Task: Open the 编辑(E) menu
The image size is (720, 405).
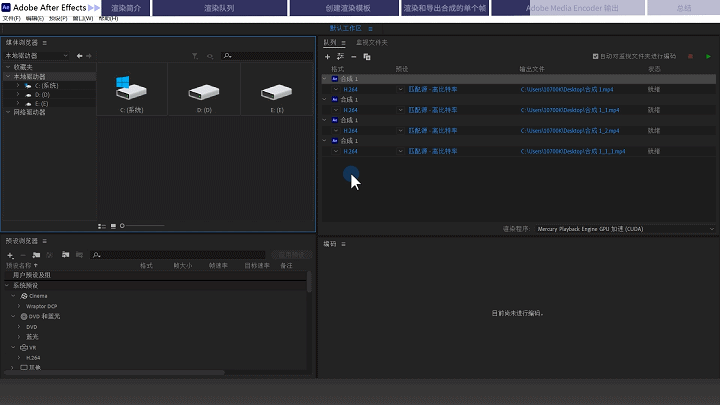Action: tap(34, 18)
